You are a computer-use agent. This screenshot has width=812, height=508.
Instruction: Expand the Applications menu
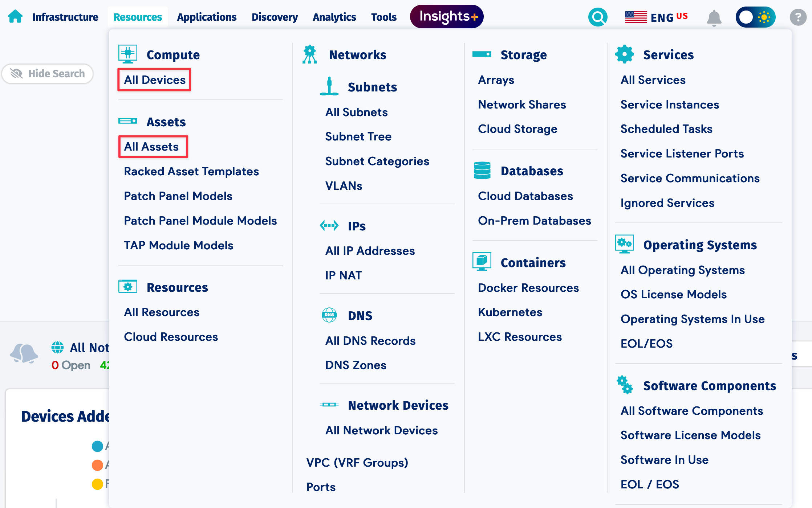(x=207, y=17)
